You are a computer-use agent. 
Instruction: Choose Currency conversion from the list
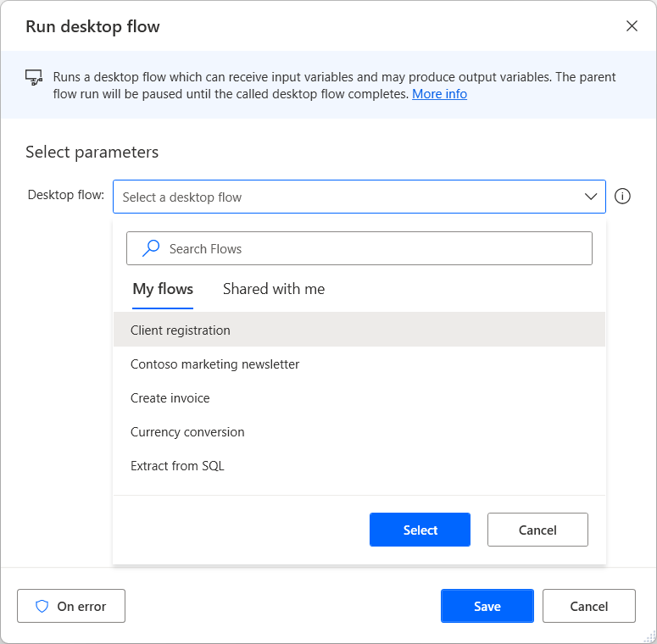[x=359, y=431]
